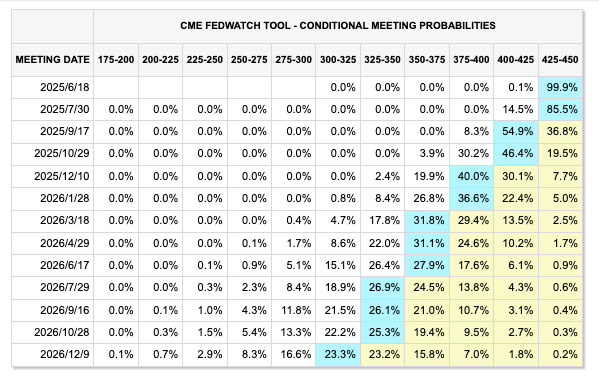
Task: Click the 46.4% cell in 2025/10/29 row
Action: click(516, 154)
